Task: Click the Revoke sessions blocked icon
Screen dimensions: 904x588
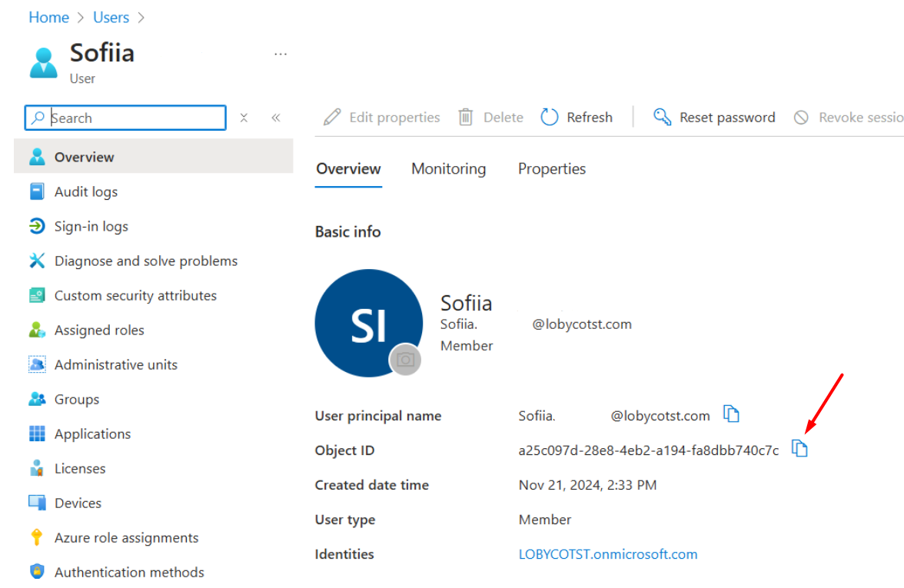Action: (801, 118)
